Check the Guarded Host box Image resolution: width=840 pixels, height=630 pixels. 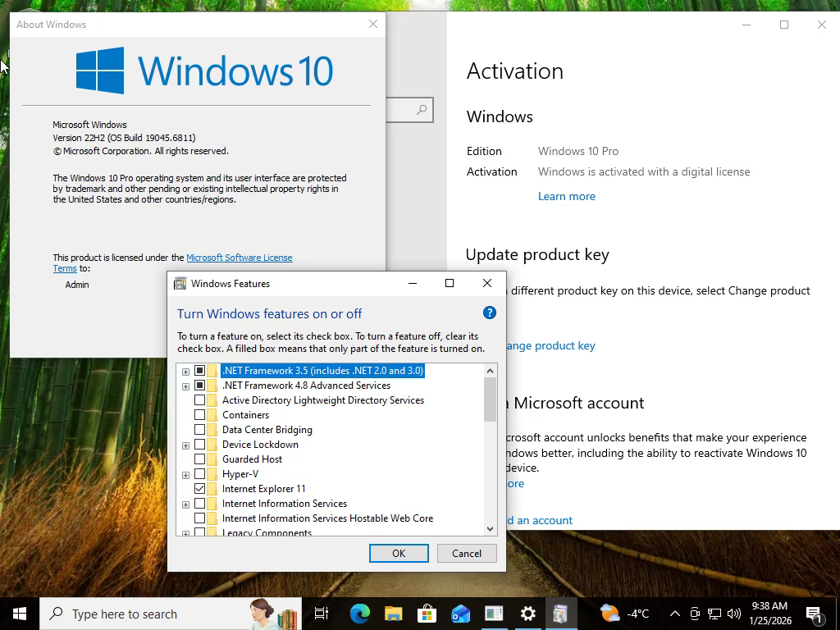pyautogui.click(x=199, y=459)
